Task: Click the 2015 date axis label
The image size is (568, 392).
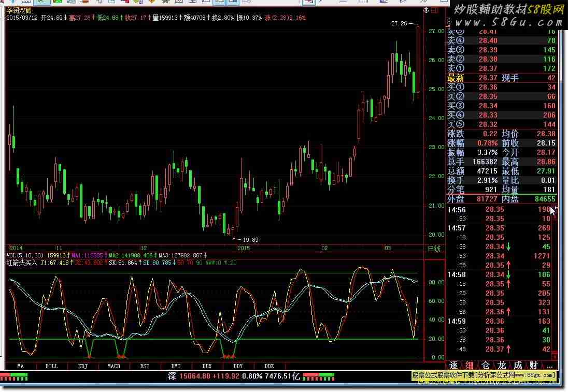Action: (x=244, y=249)
